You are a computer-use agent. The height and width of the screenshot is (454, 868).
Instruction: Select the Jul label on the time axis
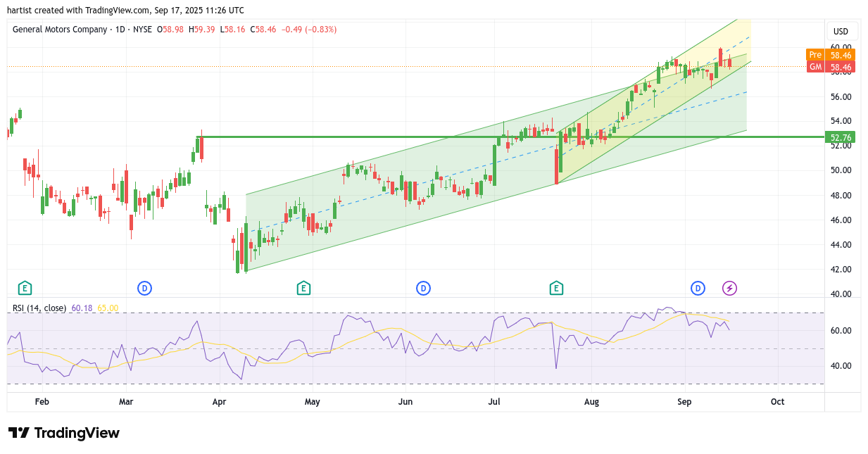pos(494,402)
